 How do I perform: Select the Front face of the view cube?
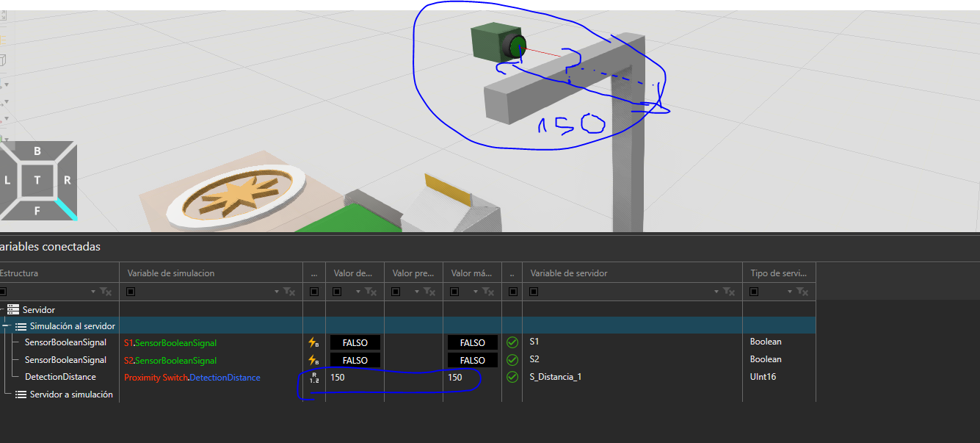[37, 211]
